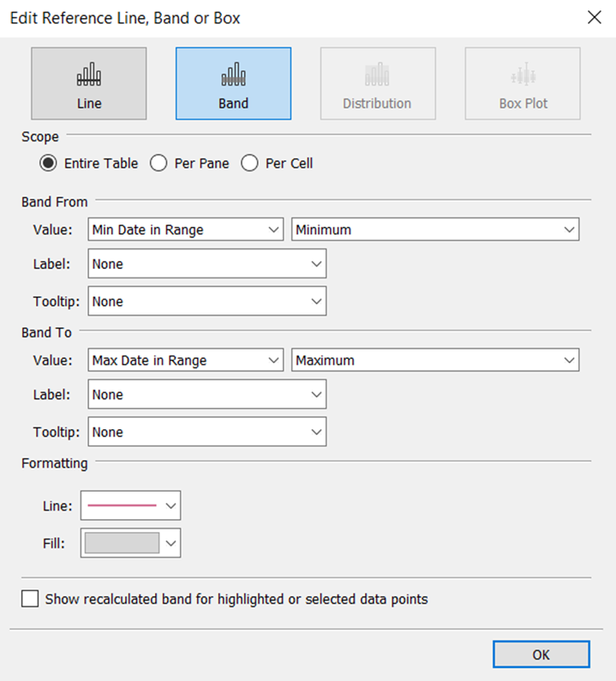Expand the Band To Label dropdown
This screenshot has height=681, width=616.
(x=207, y=394)
